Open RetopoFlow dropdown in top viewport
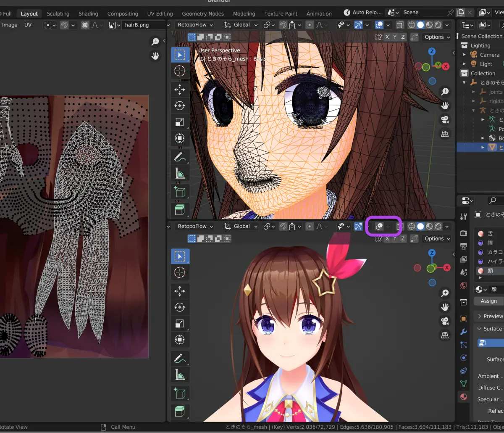 pyautogui.click(x=196, y=25)
